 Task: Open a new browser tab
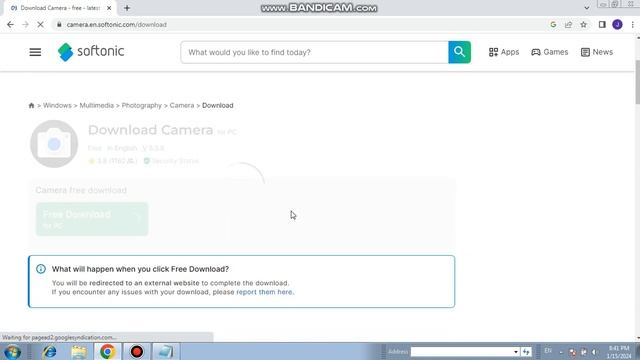pyautogui.click(x=127, y=8)
